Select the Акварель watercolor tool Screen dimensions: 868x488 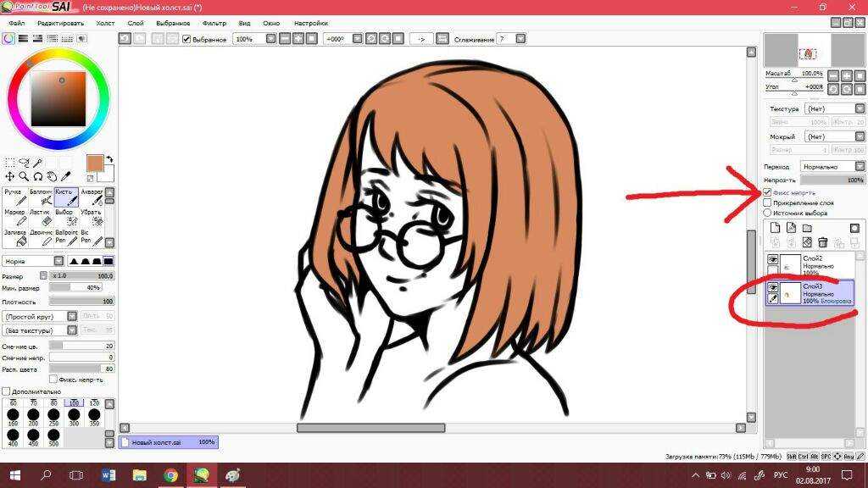92,197
